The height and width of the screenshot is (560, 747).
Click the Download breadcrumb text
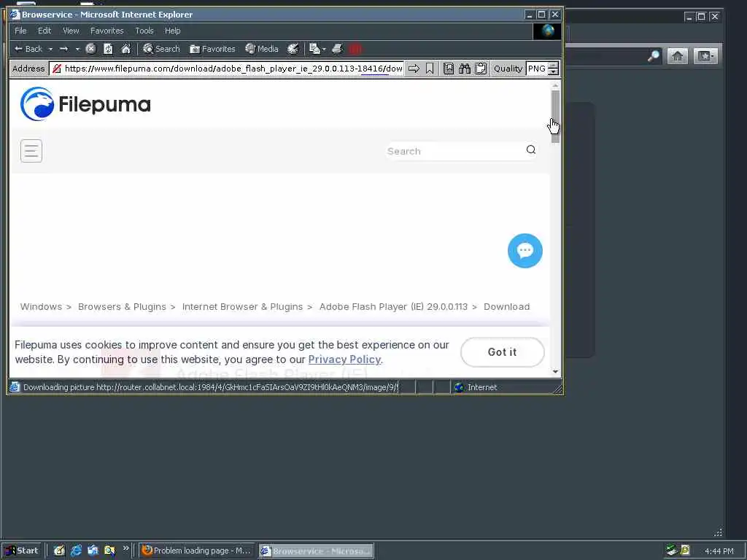click(x=507, y=307)
